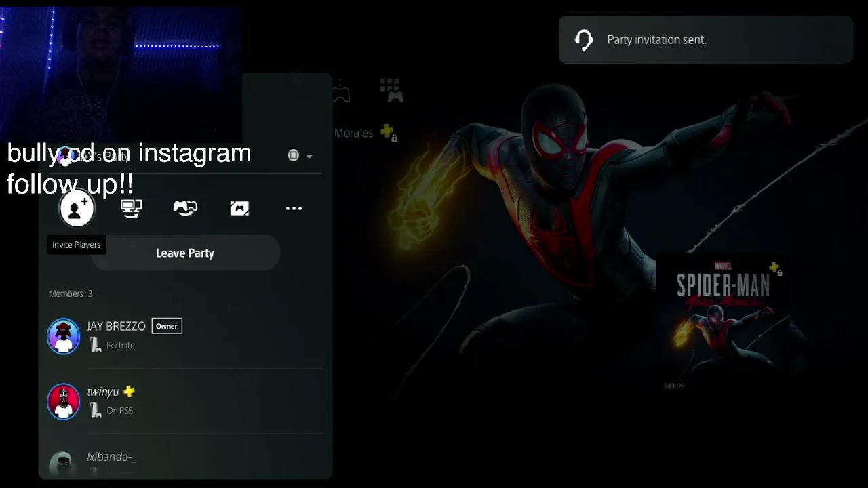Select JAY BREZZO's avatar
This screenshot has width=868, height=488.
[64, 336]
